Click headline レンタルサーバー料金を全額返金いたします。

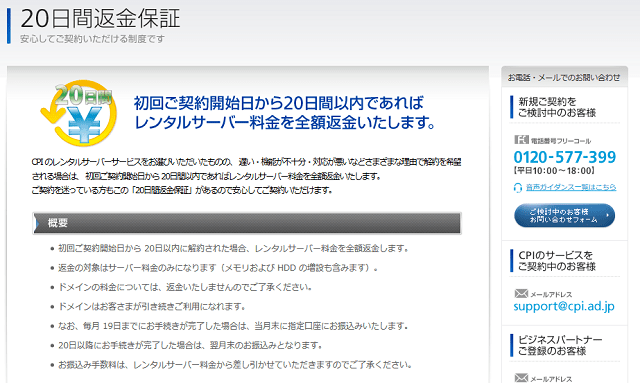[x=285, y=122]
